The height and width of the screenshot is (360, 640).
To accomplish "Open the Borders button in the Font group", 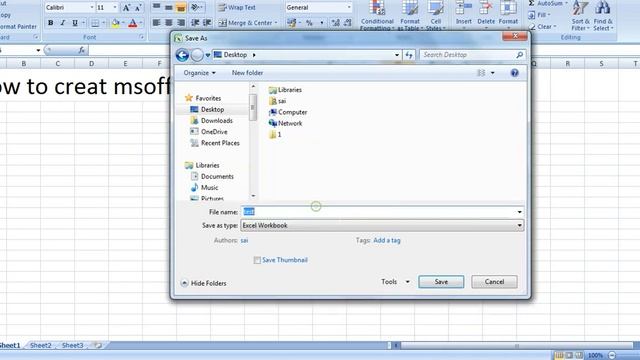I will [95, 23].
